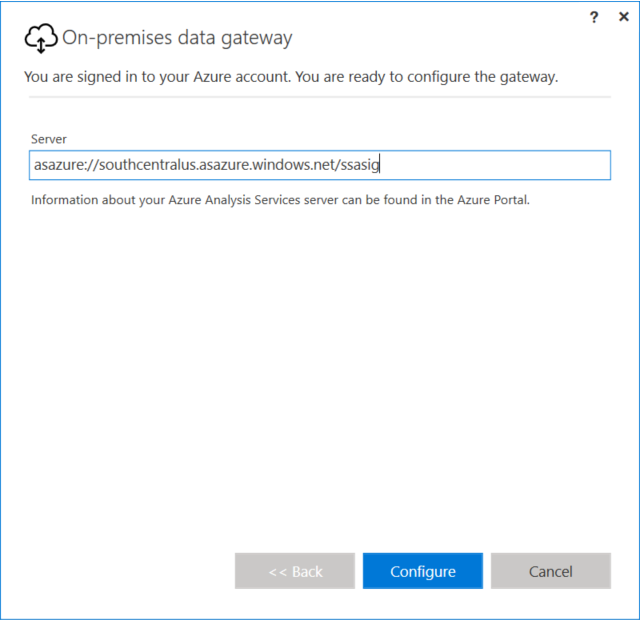
Task: Close the gateway dialog with X
Action: (x=624, y=17)
